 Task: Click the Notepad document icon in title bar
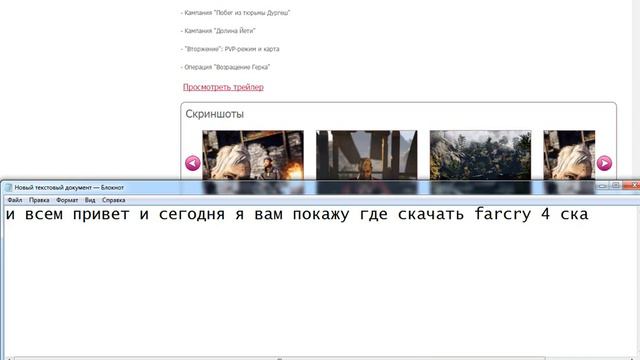pos(8,188)
